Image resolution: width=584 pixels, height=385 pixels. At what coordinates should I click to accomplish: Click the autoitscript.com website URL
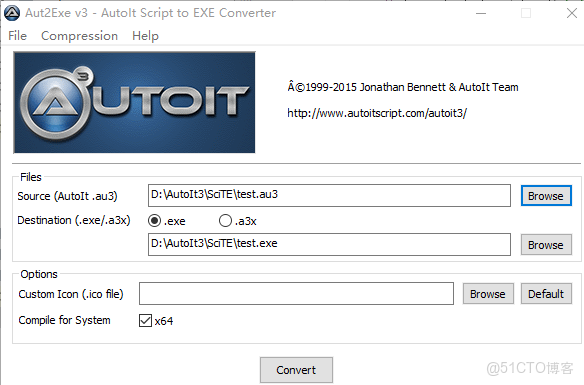point(377,113)
